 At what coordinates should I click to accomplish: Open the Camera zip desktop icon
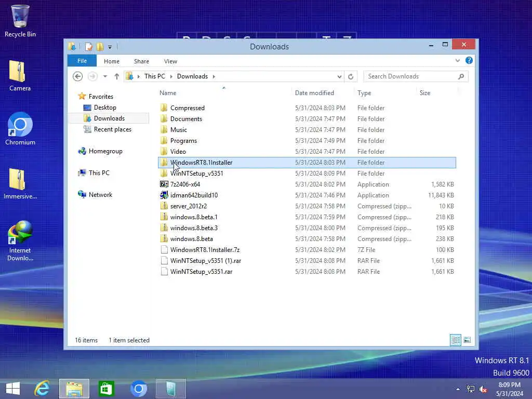[20, 76]
